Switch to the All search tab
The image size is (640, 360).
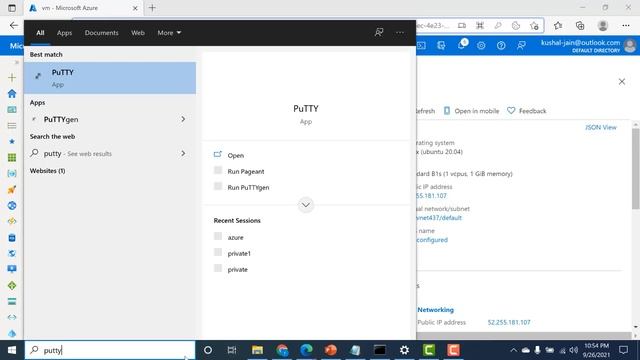pos(40,33)
